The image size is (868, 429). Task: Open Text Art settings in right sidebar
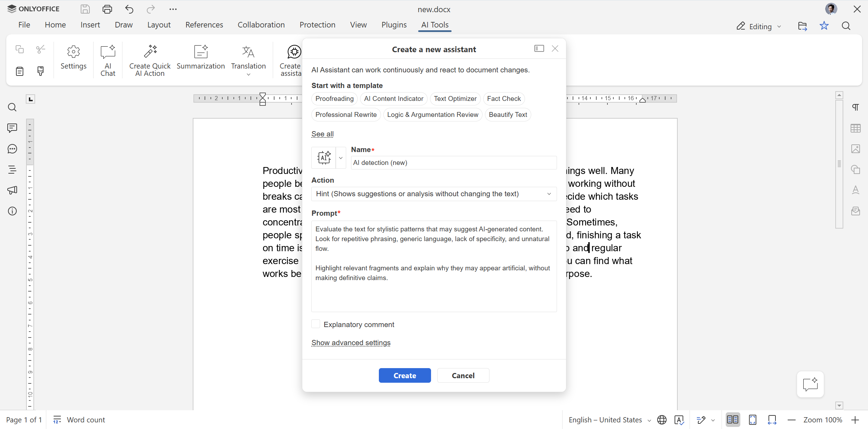(855, 190)
